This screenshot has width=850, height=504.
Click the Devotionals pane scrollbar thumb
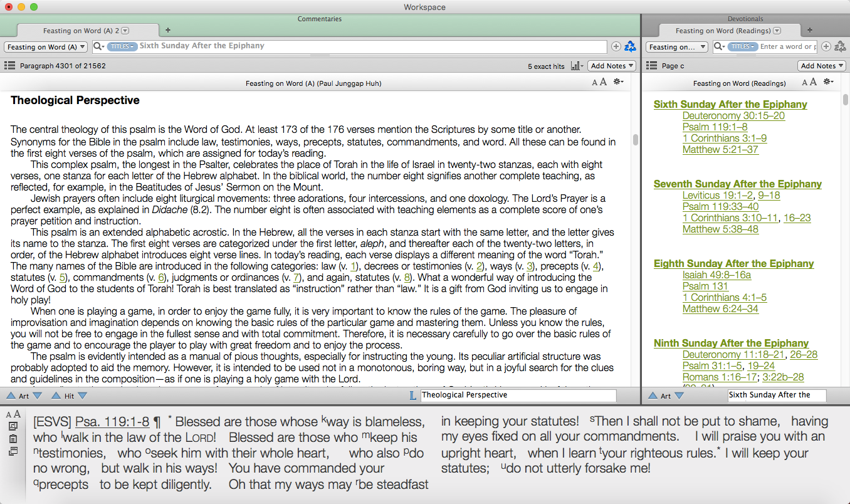[x=846, y=99]
